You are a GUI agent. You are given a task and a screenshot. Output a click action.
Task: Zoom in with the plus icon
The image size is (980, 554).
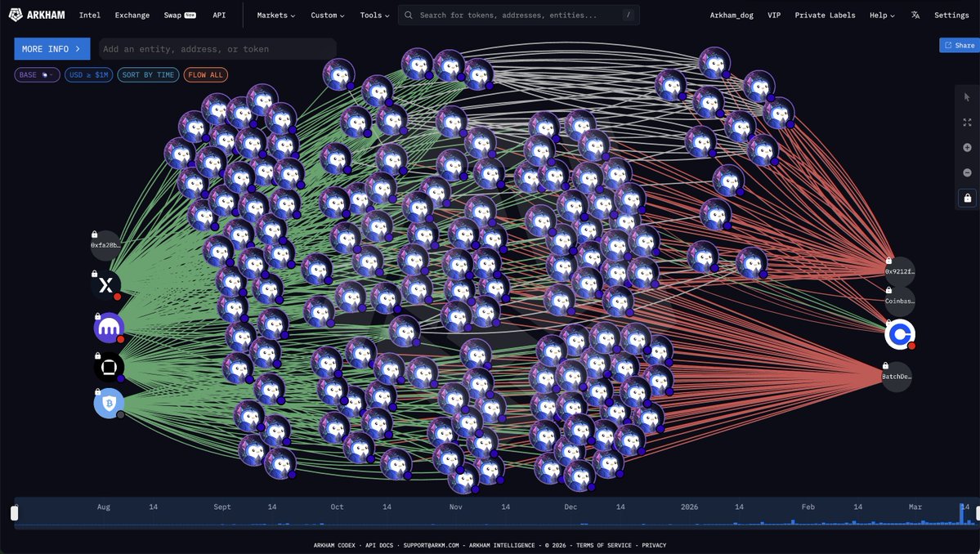coord(967,147)
